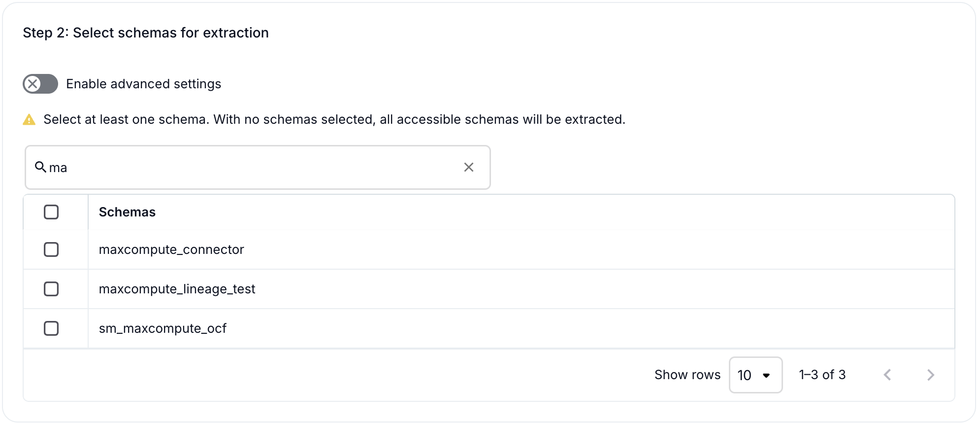Click the Enable advanced settings label
This screenshot has height=424, width=980.
click(143, 84)
